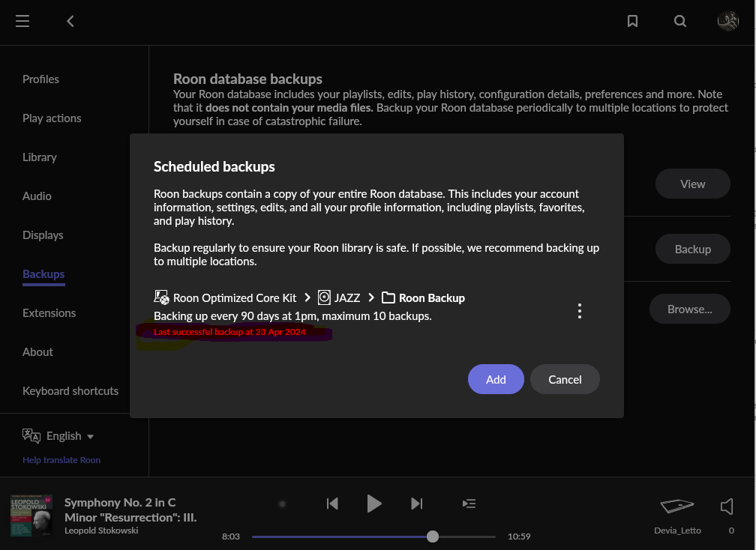The image size is (756, 550).
Task: Click the Roon database backups heading
Action: click(247, 79)
